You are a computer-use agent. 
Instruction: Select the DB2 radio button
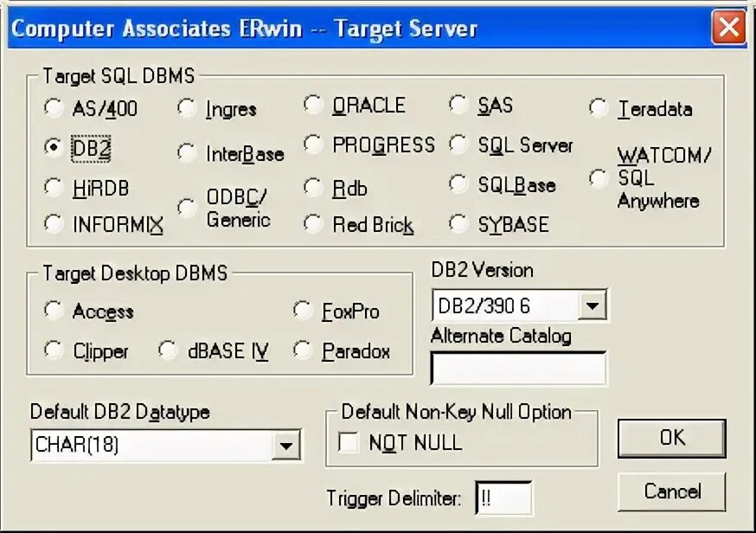[54, 146]
